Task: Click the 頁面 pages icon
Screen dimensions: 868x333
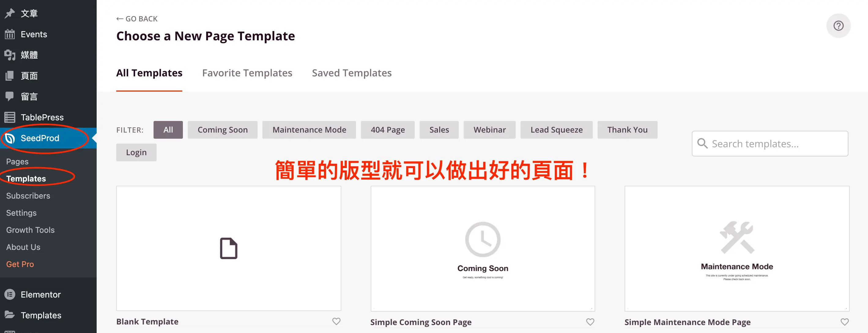Action: (x=10, y=76)
